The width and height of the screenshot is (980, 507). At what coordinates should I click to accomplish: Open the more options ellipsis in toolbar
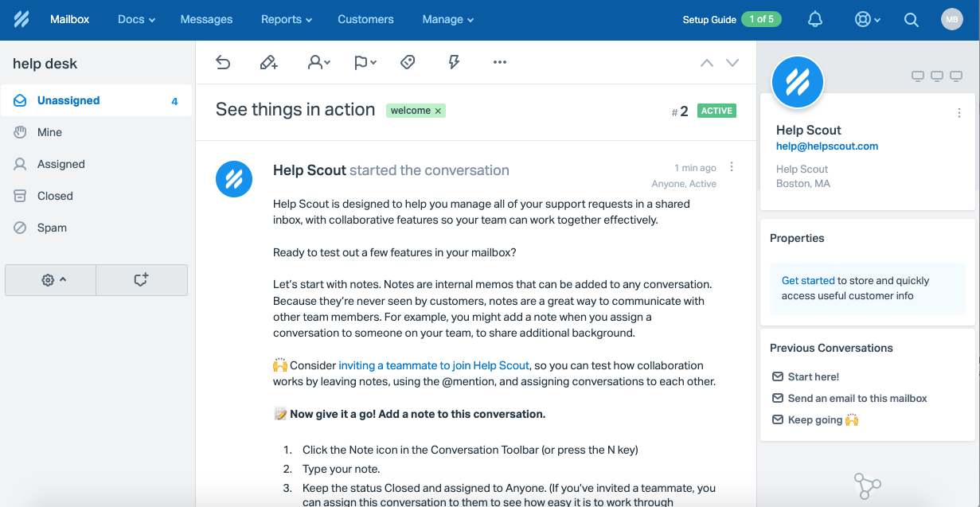pos(500,62)
